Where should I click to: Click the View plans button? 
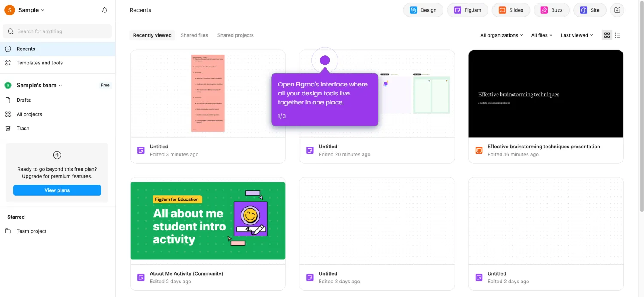(x=57, y=190)
